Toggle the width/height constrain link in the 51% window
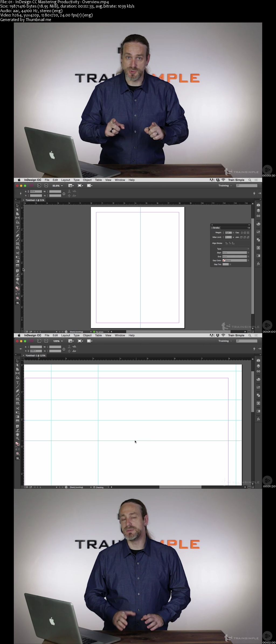The width and height of the screenshot is (276, 644). (x=64, y=193)
